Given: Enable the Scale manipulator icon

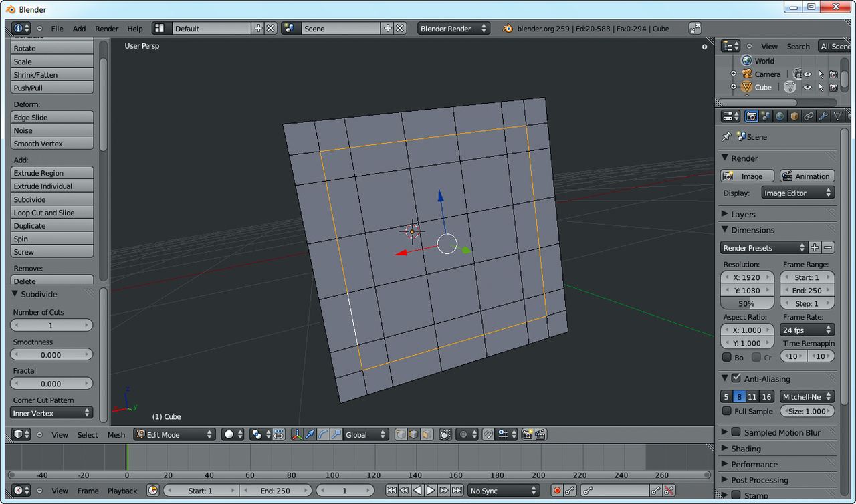Looking at the screenshot, I should [x=336, y=434].
